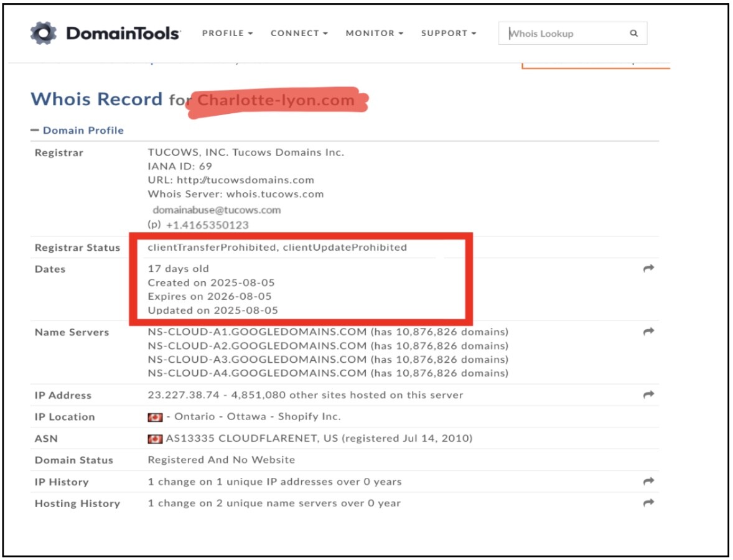Click the IANA ID: 69 line
733x560 pixels.
click(x=180, y=166)
